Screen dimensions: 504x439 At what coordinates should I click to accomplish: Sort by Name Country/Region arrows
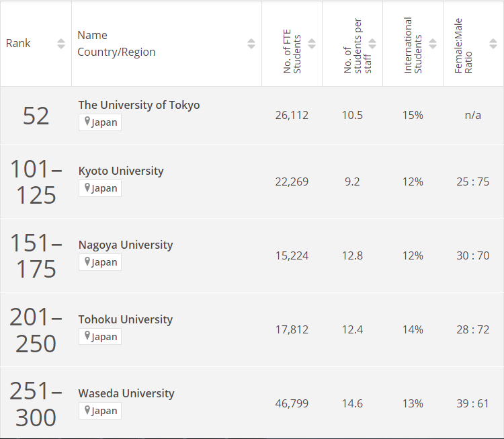pyautogui.click(x=251, y=44)
